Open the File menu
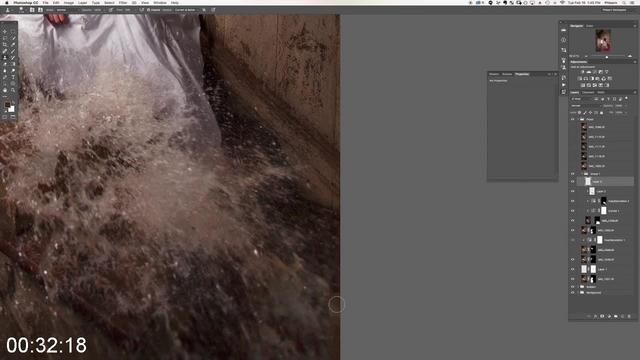The width and height of the screenshot is (640, 360). pos(46,2)
